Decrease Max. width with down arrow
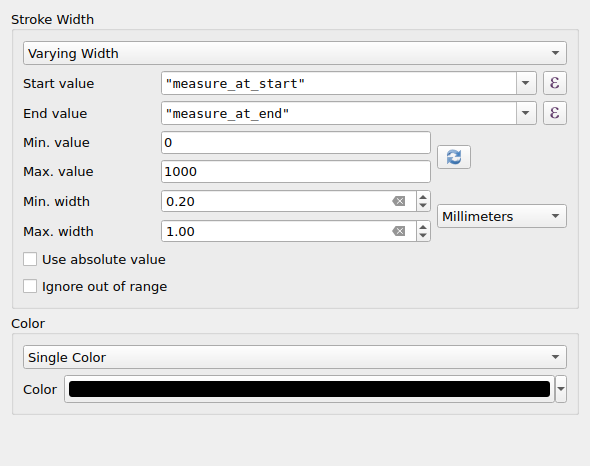The height and width of the screenshot is (466, 590). [x=423, y=236]
